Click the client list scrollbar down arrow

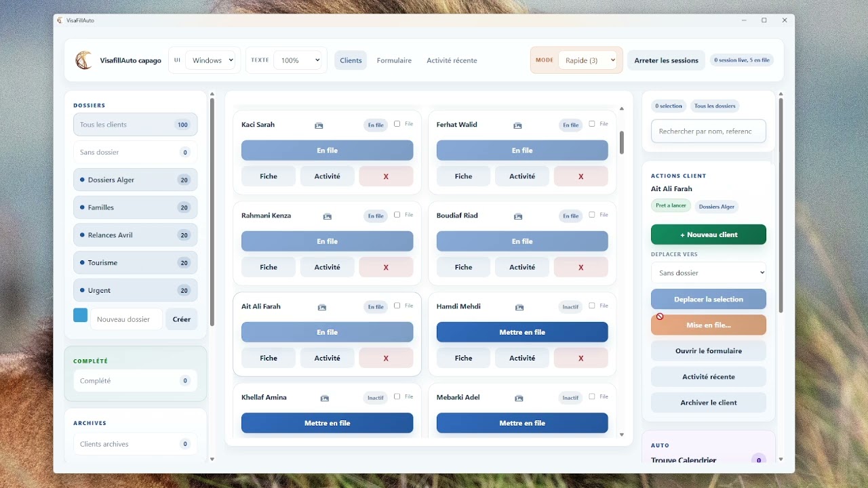coord(622,435)
